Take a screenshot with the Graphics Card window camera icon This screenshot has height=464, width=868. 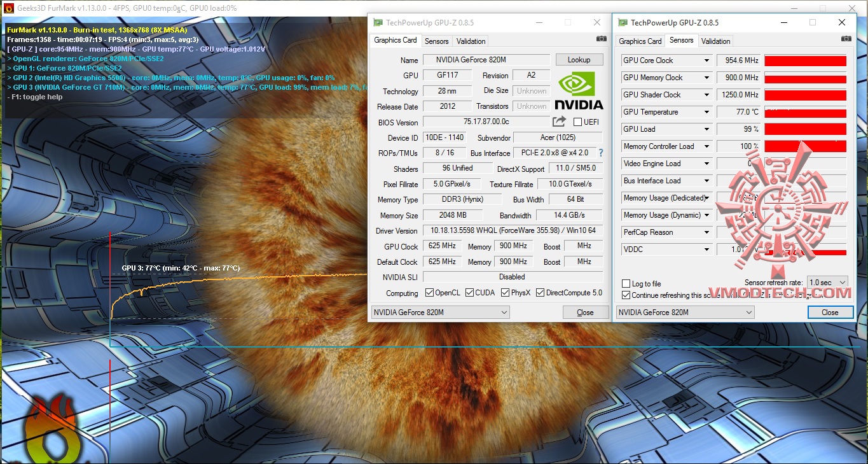(601, 39)
